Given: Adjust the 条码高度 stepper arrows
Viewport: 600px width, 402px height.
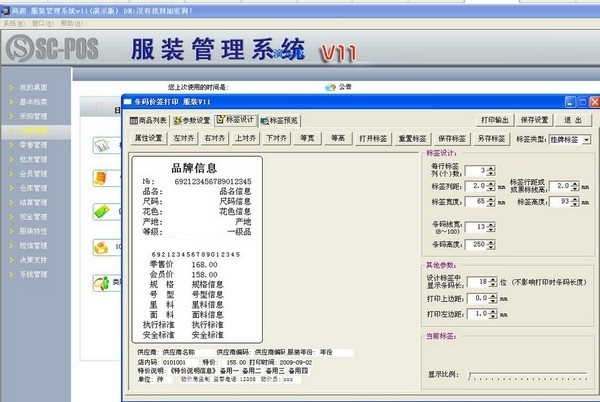Looking at the screenshot, I should tap(491, 244).
